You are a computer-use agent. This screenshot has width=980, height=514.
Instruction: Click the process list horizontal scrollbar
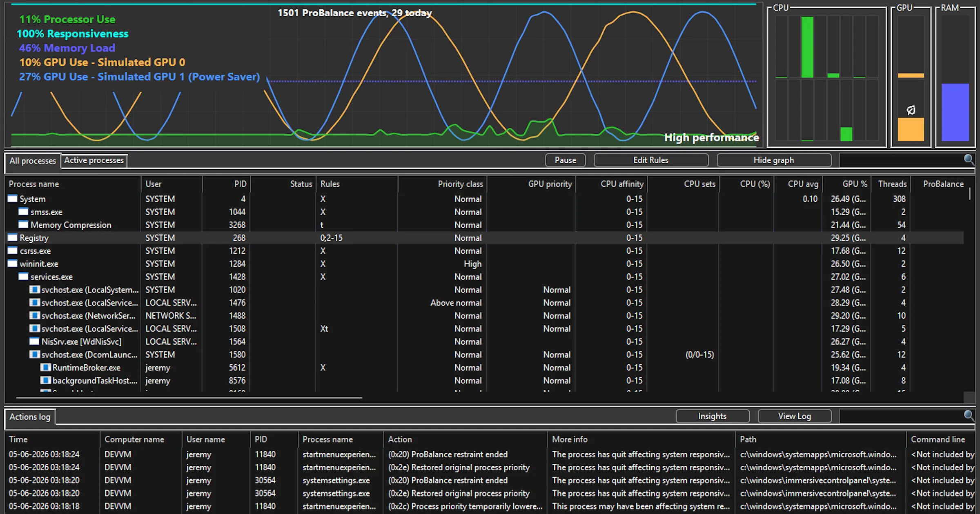point(189,397)
